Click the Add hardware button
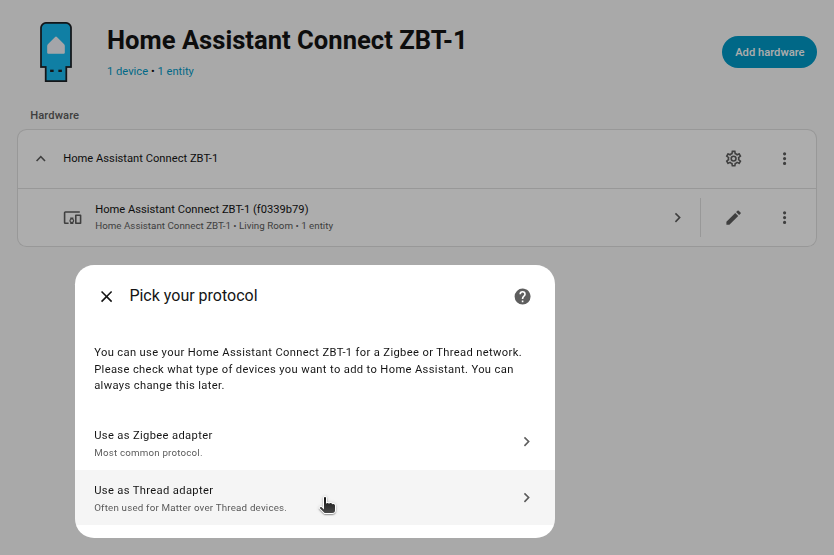The width and height of the screenshot is (834, 555). pos(769,52)
